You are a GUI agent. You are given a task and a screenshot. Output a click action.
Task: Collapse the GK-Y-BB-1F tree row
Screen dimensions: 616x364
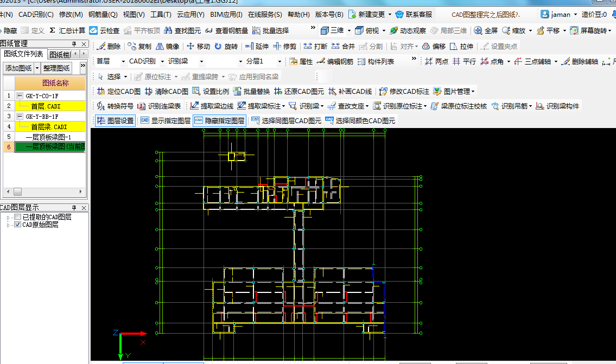[x=20, y=117]
